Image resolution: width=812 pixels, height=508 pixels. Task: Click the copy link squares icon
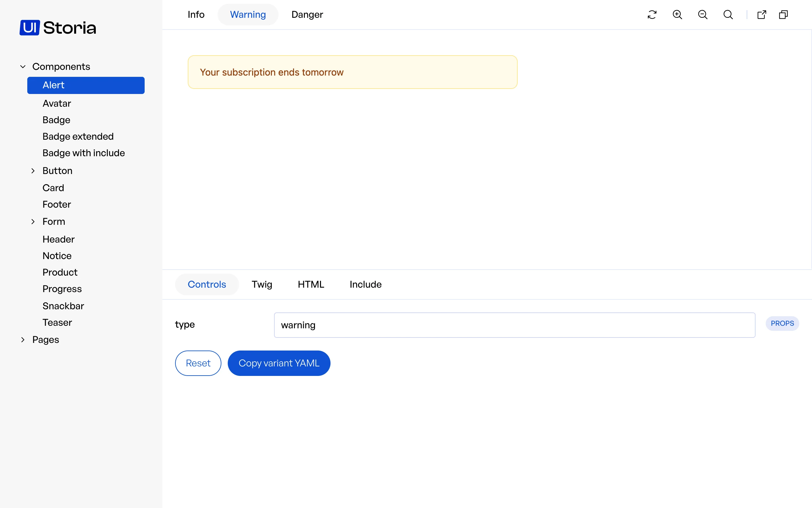[x=783, y=15]
